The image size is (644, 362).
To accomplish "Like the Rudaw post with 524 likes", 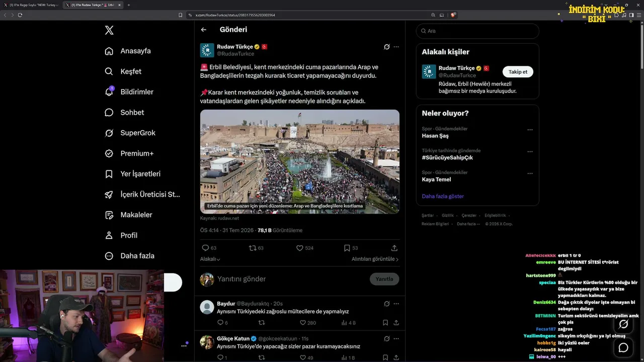I will (304, 248).
